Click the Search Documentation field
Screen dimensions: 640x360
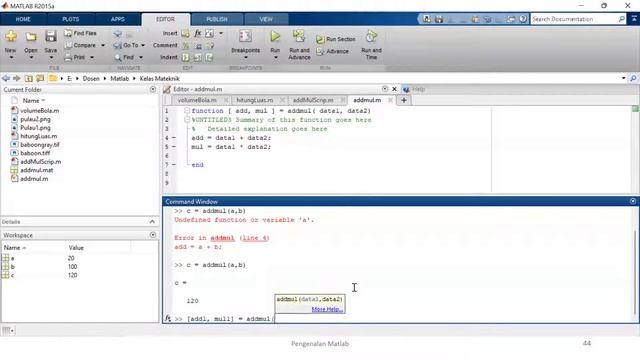pyautogui.click(x=578, y=19)
